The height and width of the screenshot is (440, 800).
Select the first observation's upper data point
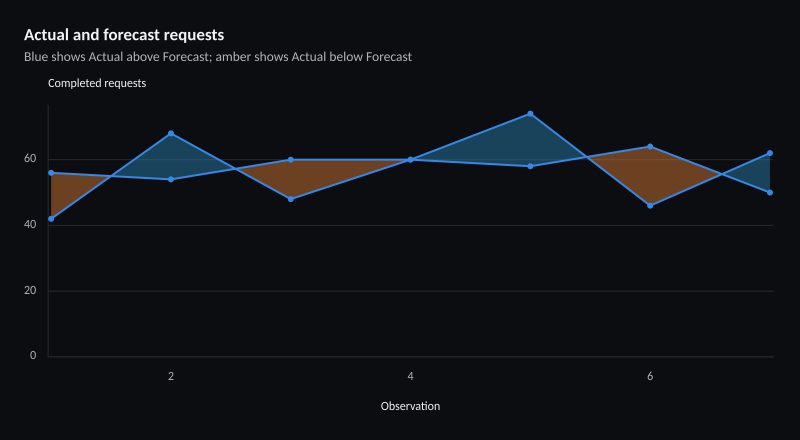point(51,173)
